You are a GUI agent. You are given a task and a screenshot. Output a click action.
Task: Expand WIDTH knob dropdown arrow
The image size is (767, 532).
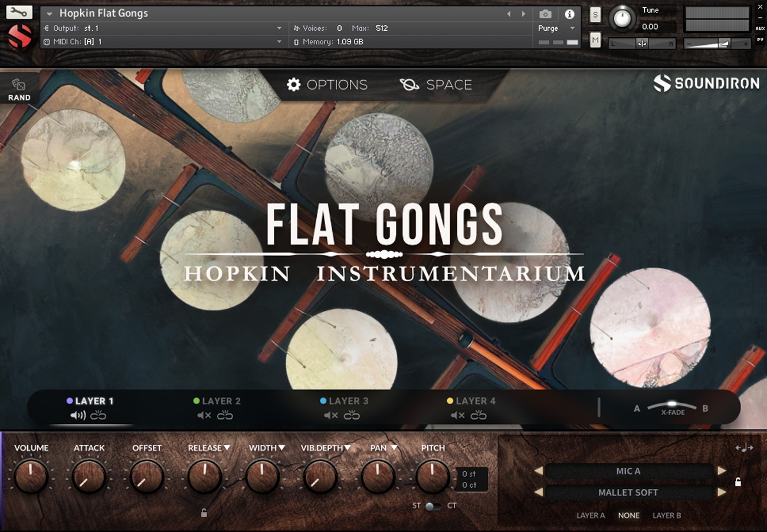[281, 448]
